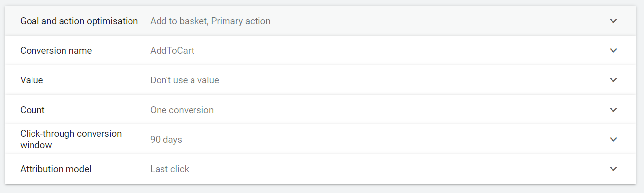Expand the Conversion name row chevron
Screen dimensions: 644x193
tap(613, 50)
